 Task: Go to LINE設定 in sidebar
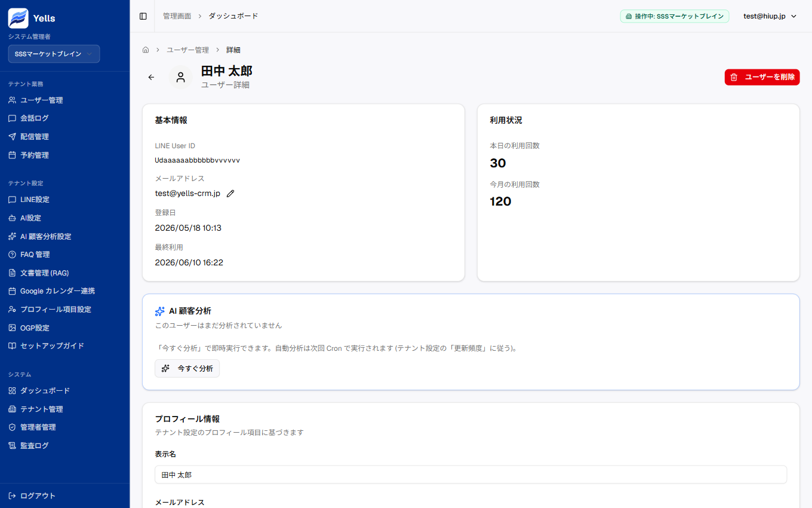64,200
